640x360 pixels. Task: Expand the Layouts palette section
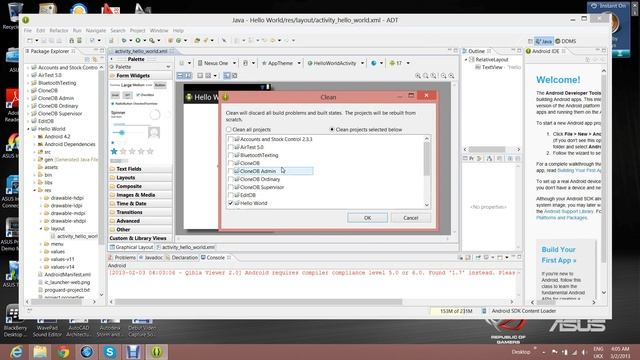[x=140, y=178]
